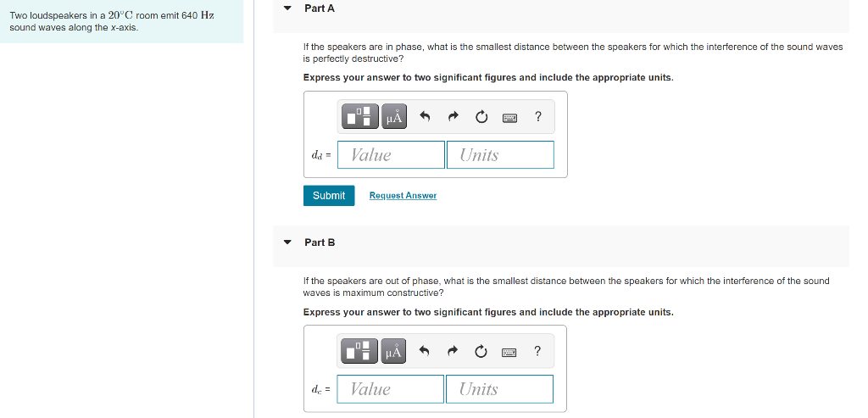Click undo arrow in Part B toolbar

[x=424, y=351]
